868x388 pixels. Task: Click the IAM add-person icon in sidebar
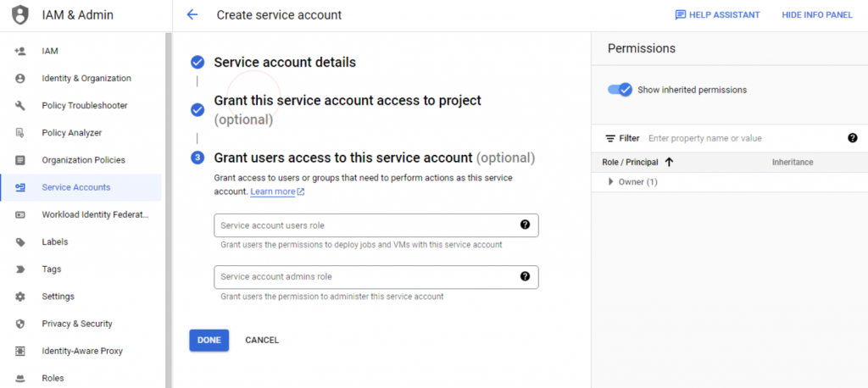tap(20, 51)
